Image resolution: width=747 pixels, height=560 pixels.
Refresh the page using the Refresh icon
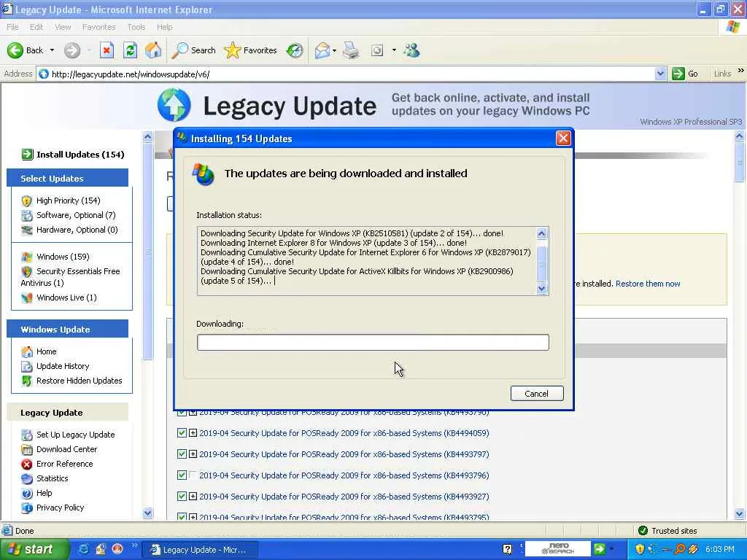(130, 50)
